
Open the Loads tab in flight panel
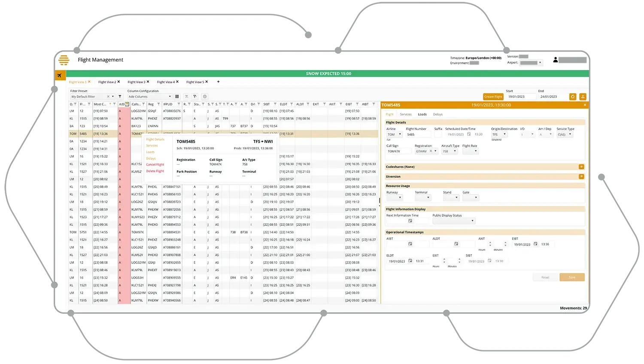[422, 114]
